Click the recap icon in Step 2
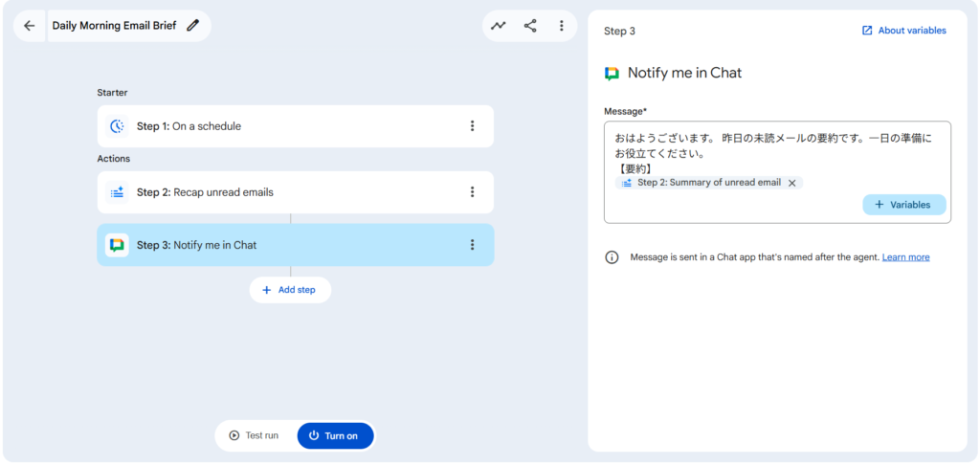980x465 pixels. pyautogui.click(x=117, y=192)
